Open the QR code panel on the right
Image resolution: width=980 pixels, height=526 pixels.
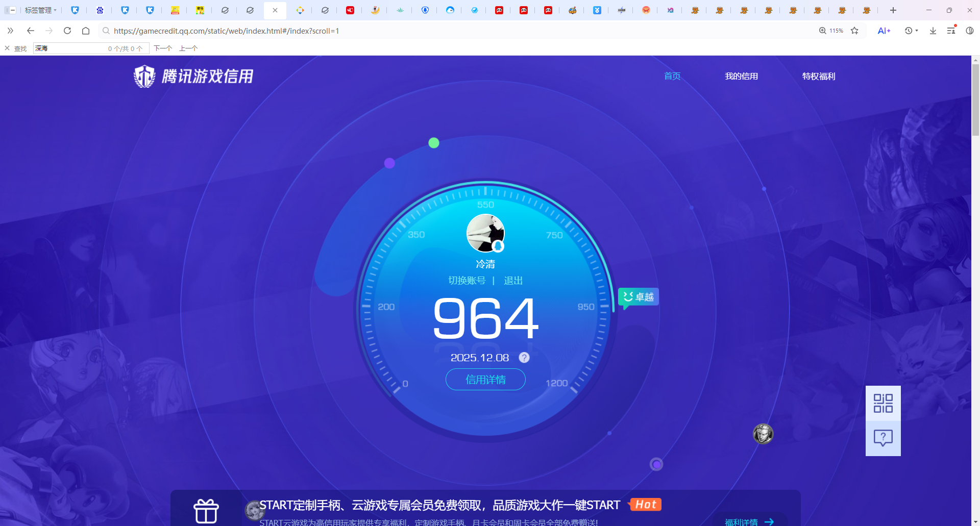(x=883, y=403)
